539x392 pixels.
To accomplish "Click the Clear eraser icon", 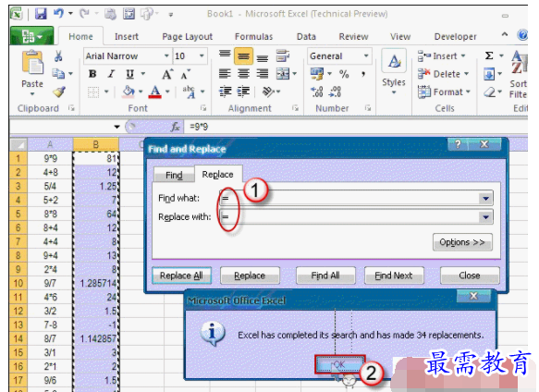I will 489,92.
